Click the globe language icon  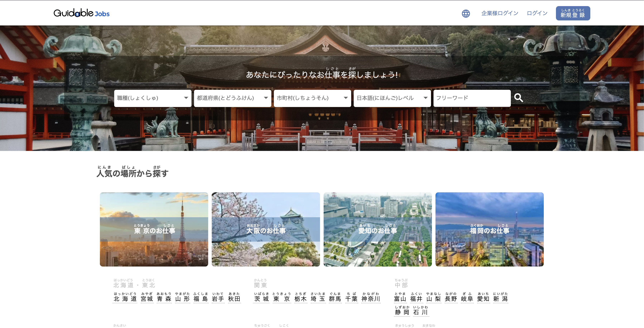[466, 13]
